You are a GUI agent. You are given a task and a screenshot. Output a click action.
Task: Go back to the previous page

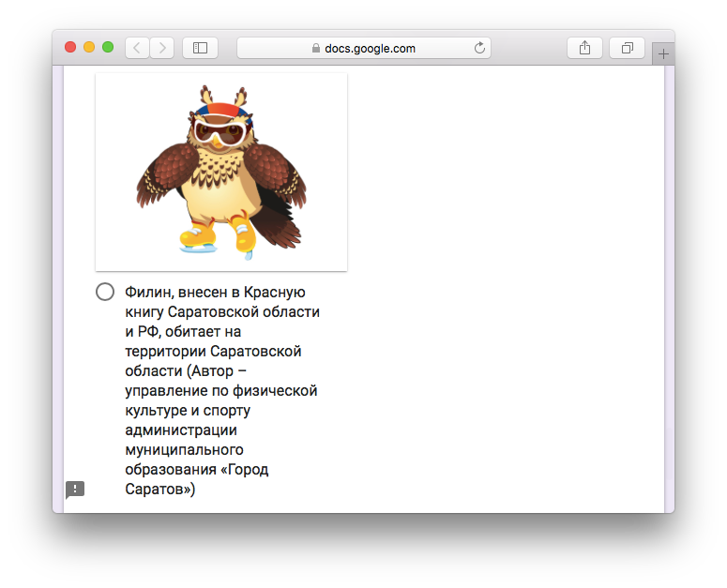click(137, 48)
